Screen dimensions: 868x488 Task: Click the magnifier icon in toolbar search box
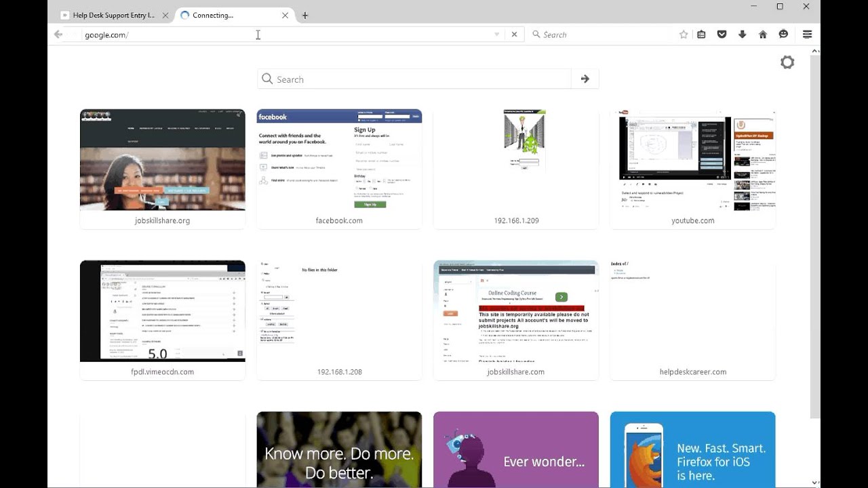point(536,35)
